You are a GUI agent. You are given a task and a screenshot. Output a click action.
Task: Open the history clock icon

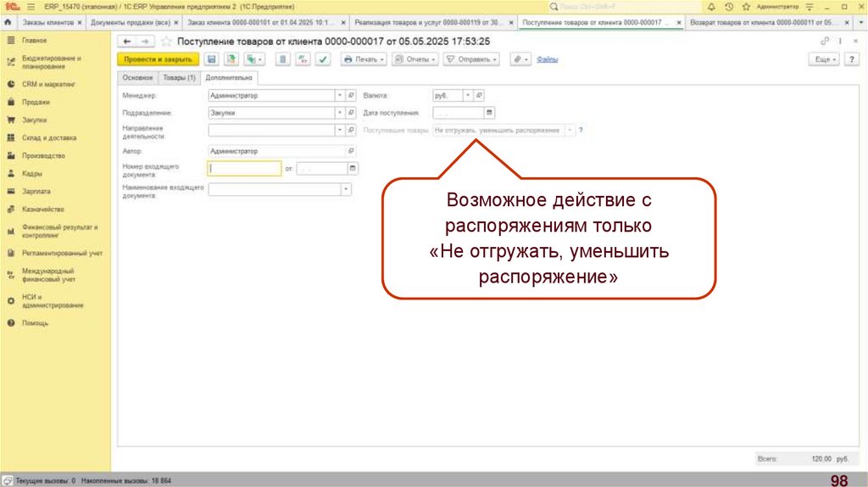coord(729,6)
